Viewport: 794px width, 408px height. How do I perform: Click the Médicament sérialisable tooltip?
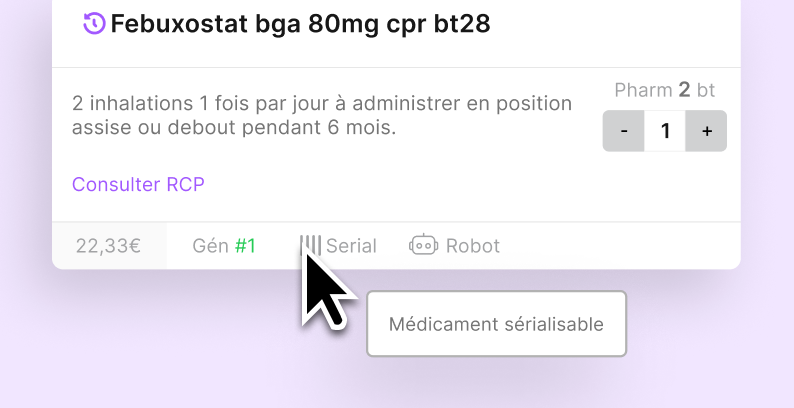496,324
